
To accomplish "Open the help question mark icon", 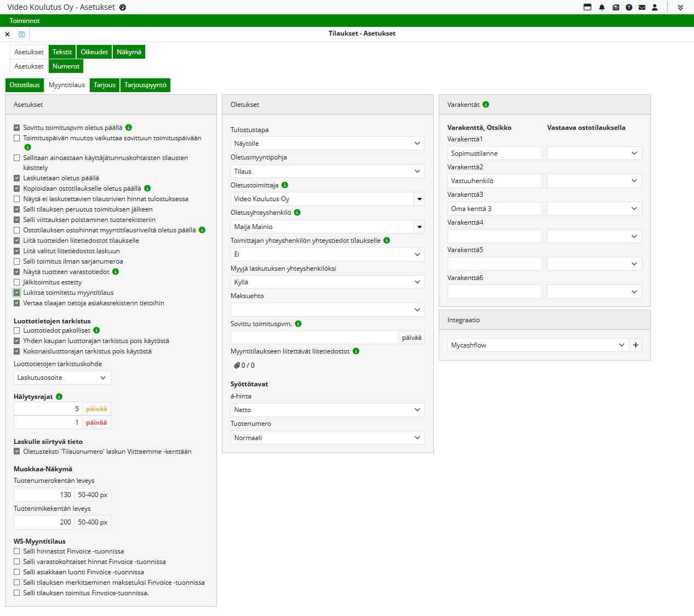I will [x=629, y=8].
